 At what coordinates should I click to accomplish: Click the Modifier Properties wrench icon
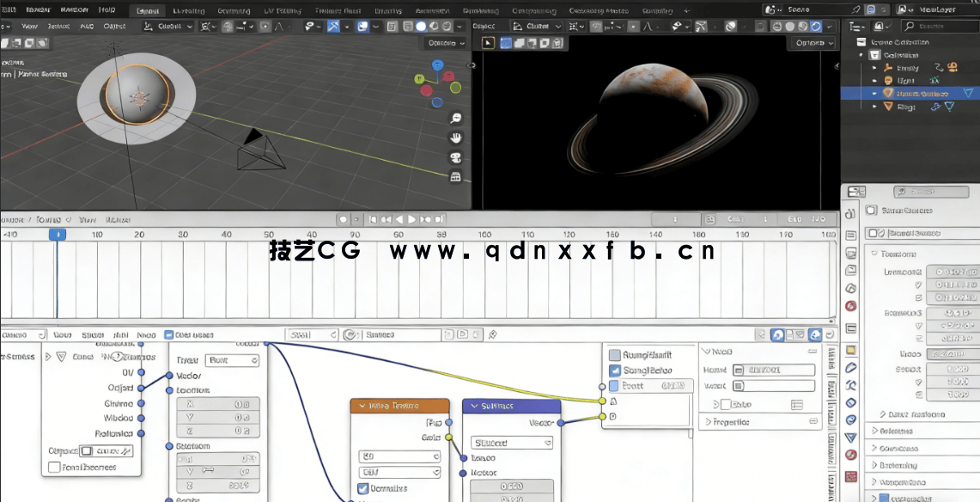click(x=850, y=383)
